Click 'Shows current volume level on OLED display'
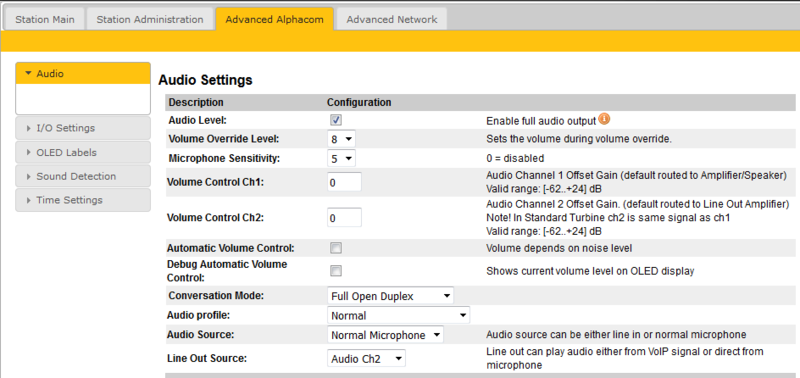The image size is (800, 378). point(590,271)
